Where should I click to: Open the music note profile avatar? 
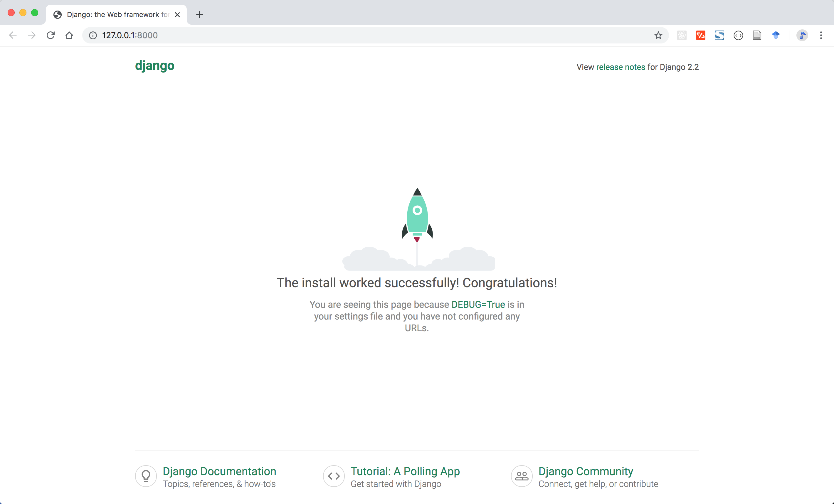802,35
